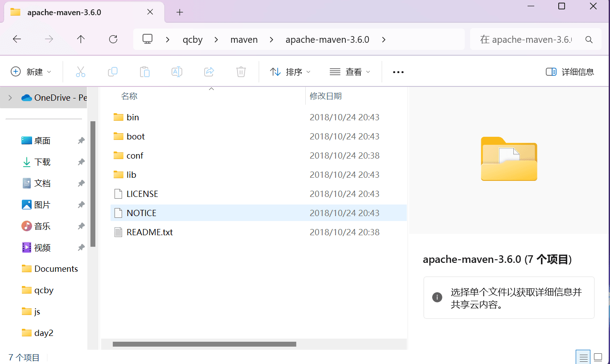Click the Copy icon in toolbar
This screenshot has width=610, height=364.
(x=113, y=72)
